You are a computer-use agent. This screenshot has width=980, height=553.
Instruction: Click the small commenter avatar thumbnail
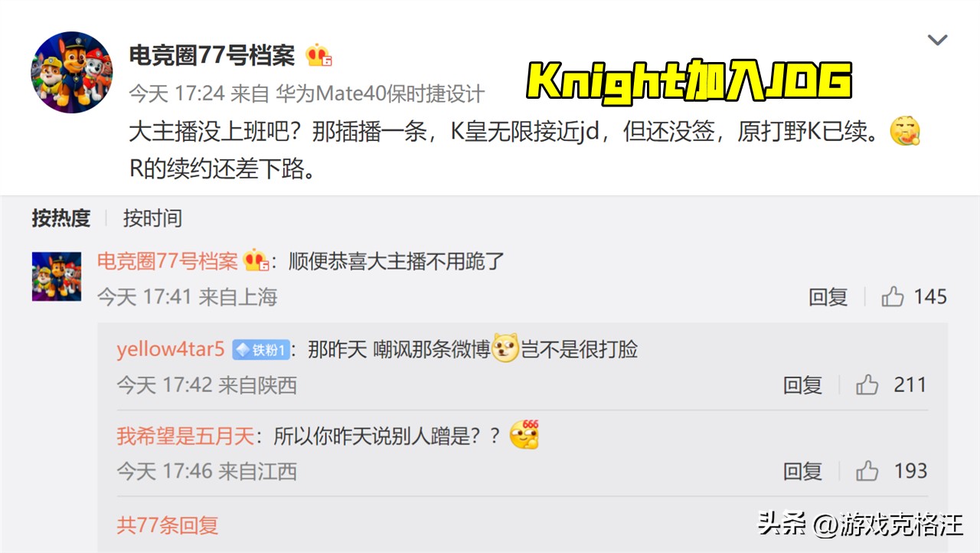coord(57,276)
